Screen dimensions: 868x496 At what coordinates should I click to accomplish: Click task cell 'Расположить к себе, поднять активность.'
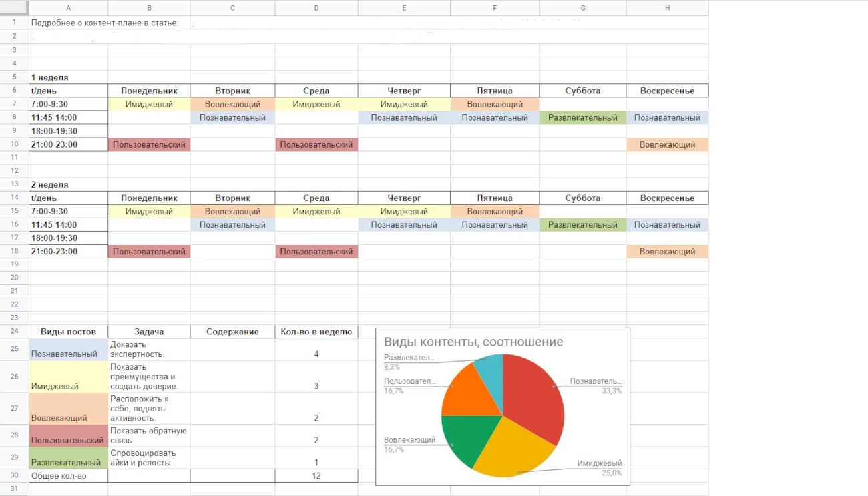149,409
